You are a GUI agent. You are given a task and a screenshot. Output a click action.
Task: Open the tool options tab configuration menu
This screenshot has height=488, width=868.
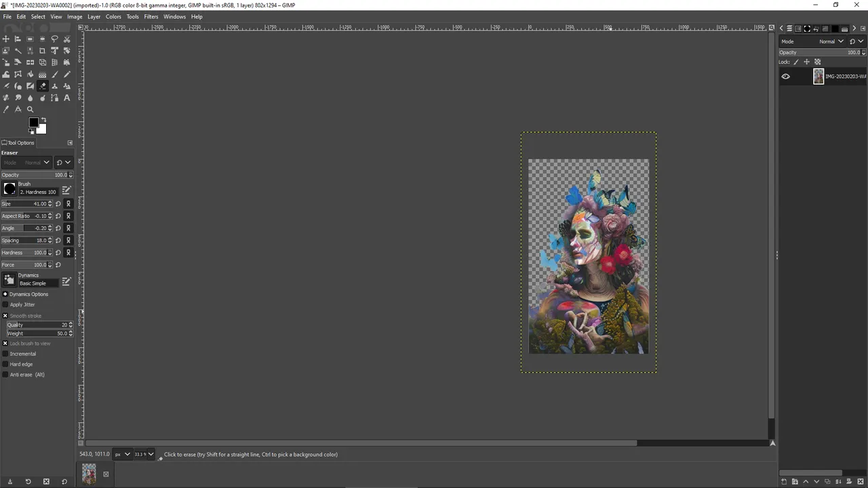(x=70, y=142)
